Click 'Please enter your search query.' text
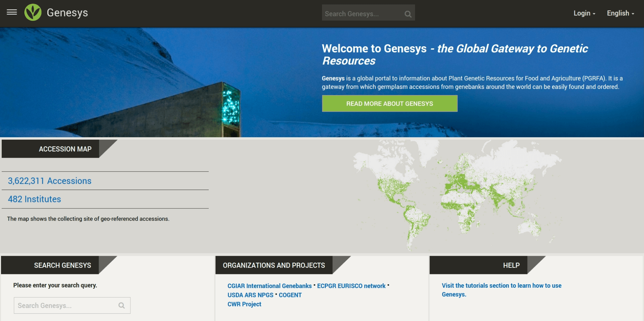The image size is (644, 321). coord(55,285)
